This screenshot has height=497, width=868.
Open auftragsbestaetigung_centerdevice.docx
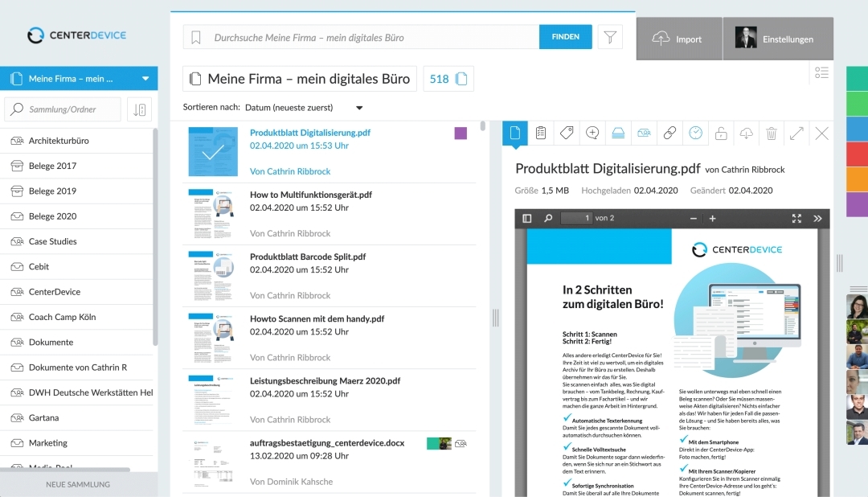click(327, 442)
